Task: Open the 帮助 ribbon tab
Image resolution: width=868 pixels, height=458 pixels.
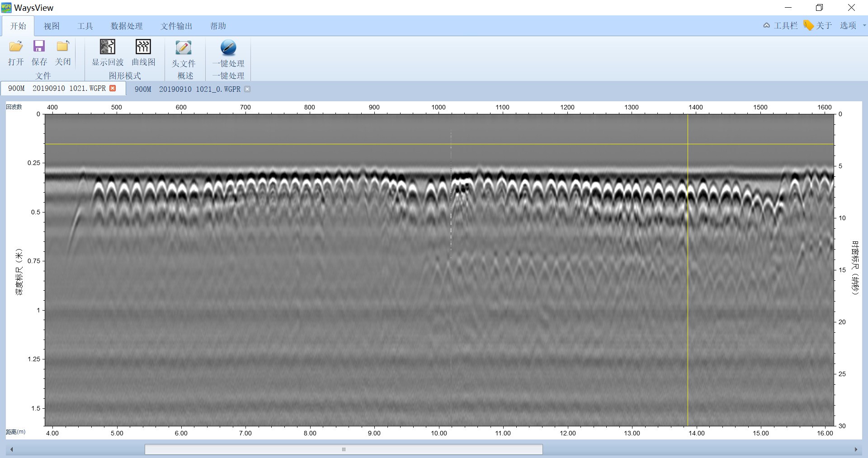Action: coord(218,26)
